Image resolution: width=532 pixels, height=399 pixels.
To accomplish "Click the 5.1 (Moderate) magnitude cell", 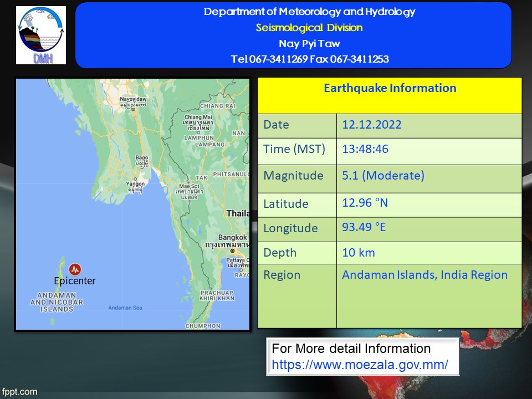I will coord(383,176).
